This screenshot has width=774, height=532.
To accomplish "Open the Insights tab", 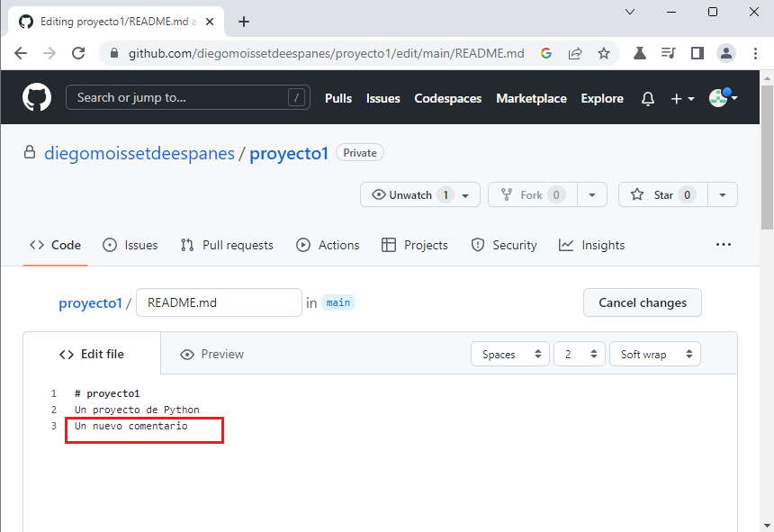I will pyautogui.click(x=592, y=245).
